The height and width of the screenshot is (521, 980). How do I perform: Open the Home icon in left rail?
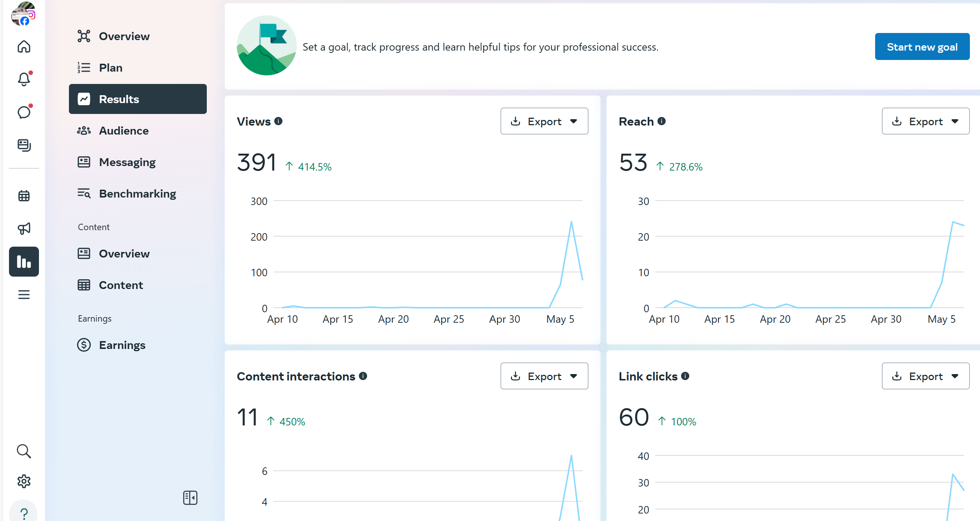pyautogui.click(x=24, y=46)
